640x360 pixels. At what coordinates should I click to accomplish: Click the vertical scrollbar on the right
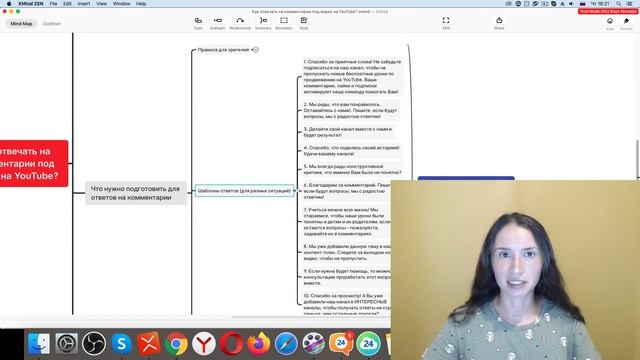pyautogui.click(x=638, y=160)
